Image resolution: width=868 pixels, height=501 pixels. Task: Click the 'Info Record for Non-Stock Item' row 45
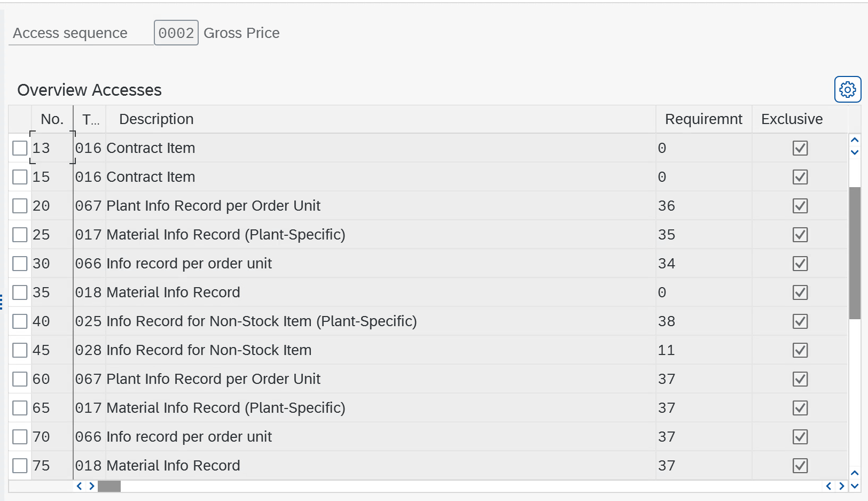click(x=208, y=350)
